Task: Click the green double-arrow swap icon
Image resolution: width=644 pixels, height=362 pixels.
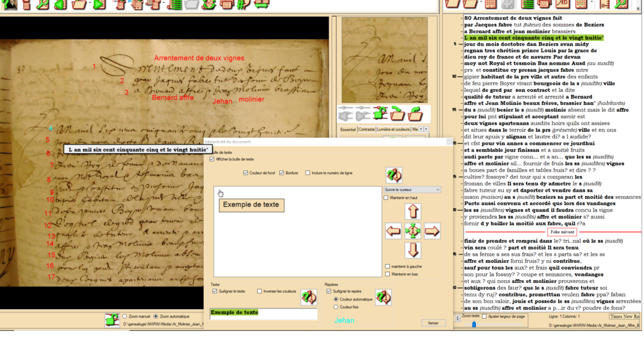Action: coord(262,4)
